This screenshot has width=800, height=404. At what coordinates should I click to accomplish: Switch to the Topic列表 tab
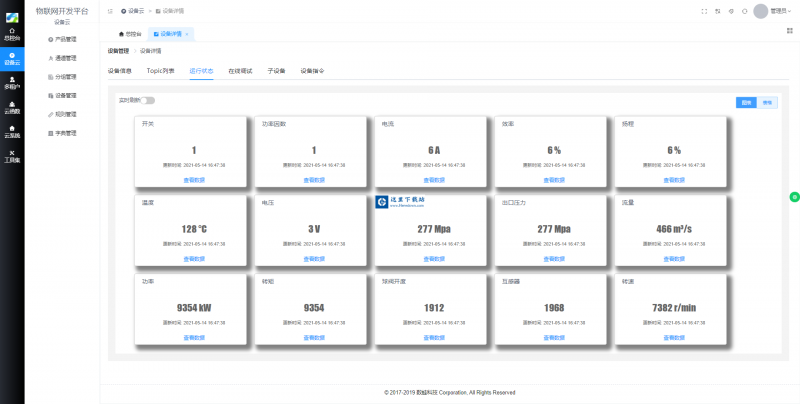click(160, 72)
